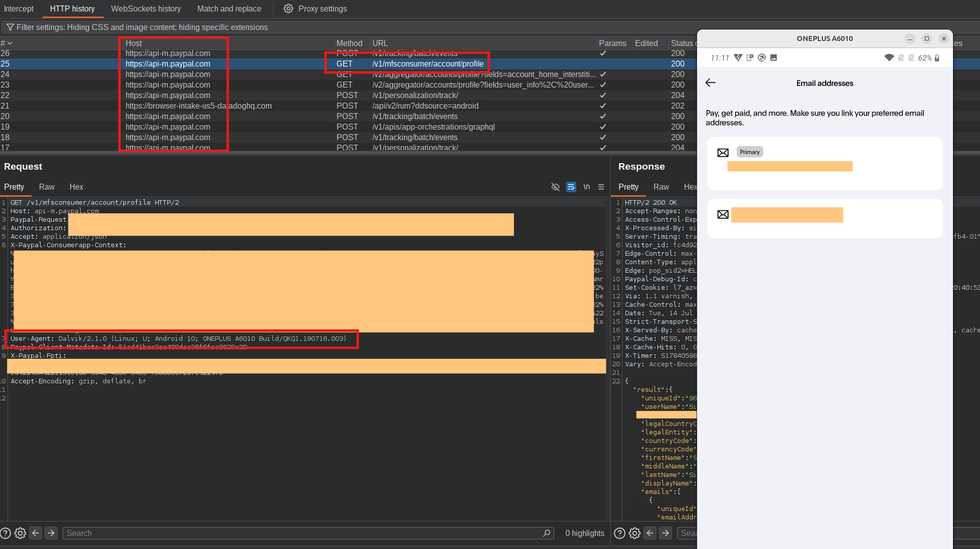The width and height of the screenshot is (980, 549).
Task: Switch to WebSockets history tab
Action: [x=146, y=9]
